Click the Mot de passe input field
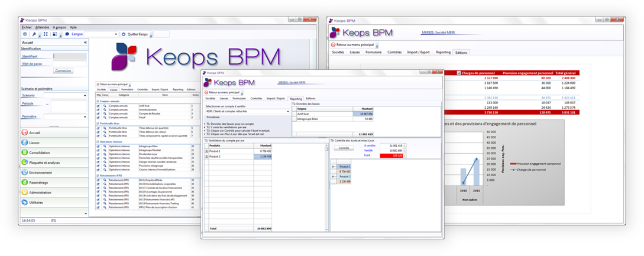 click(70, 64)
